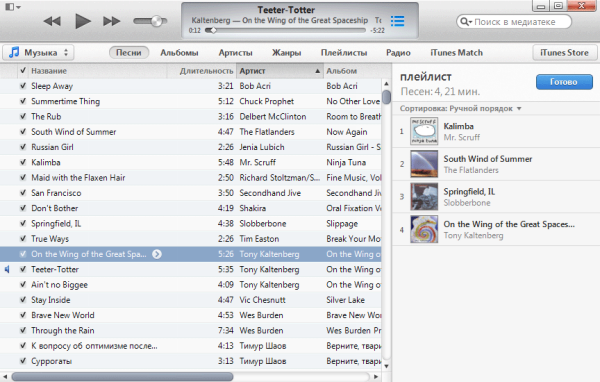Select the Through the Rain song
The width and height of the screenshot is (600, 382).
click(63, 331)
